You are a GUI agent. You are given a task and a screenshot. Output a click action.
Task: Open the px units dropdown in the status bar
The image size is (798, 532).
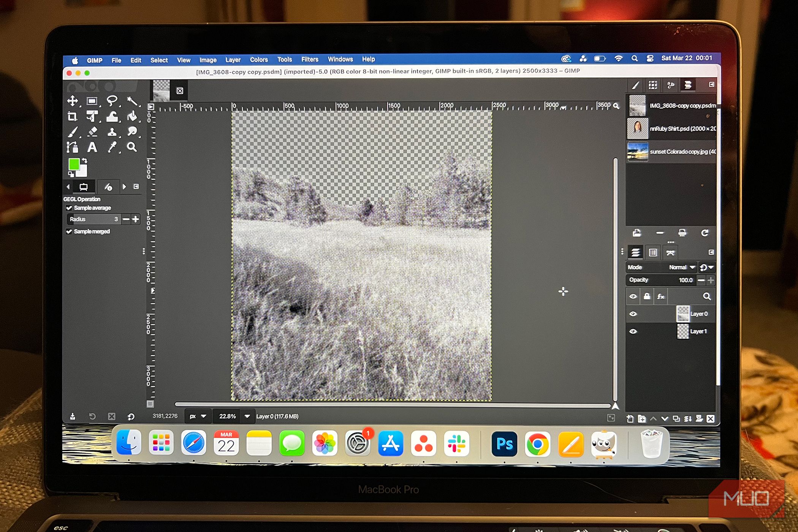point(198,416)
